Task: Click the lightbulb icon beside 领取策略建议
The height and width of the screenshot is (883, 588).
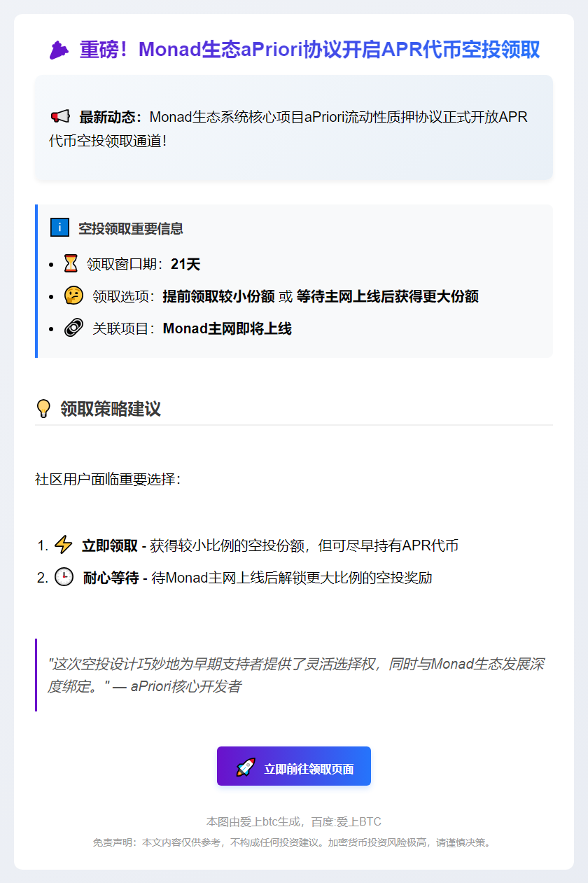Action: click(x=43, y=409)
